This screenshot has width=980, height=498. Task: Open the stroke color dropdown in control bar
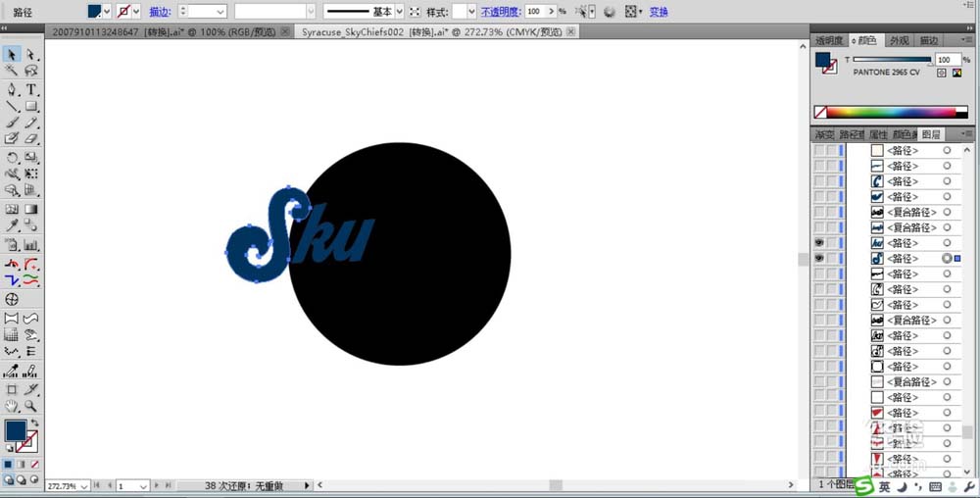[136, 11]
